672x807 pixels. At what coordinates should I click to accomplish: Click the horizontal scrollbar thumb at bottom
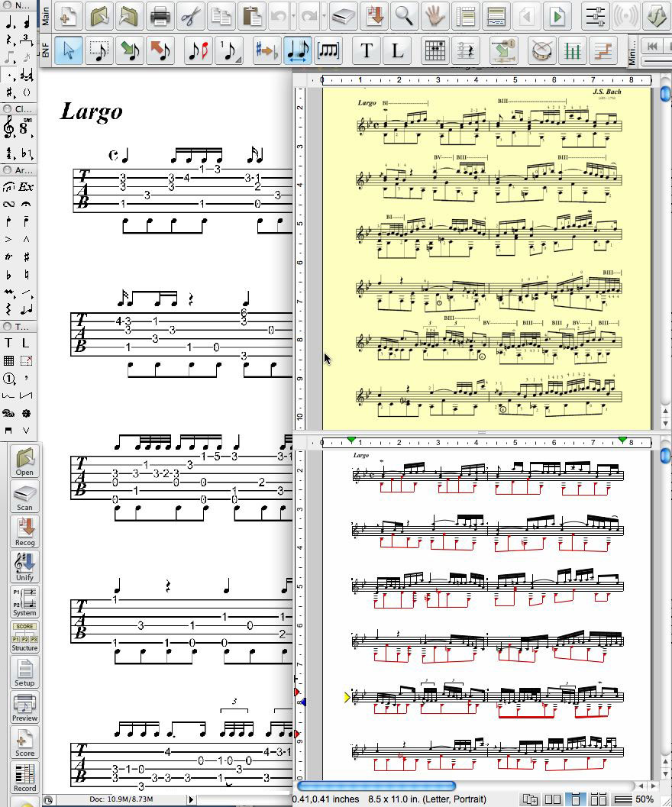[376, 786]
